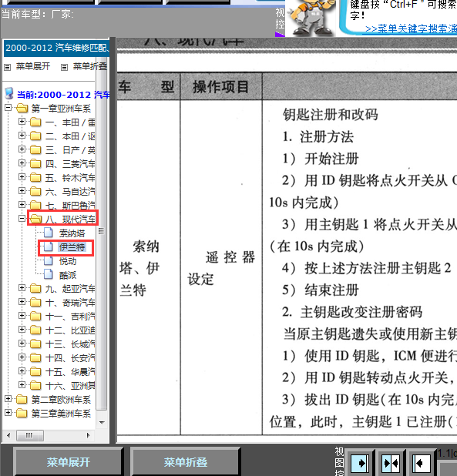The width and height of the screenshot is (457, 476).
Task: Click the horizontal scrollbar thumb in tree panel
Action: (30, 436)
